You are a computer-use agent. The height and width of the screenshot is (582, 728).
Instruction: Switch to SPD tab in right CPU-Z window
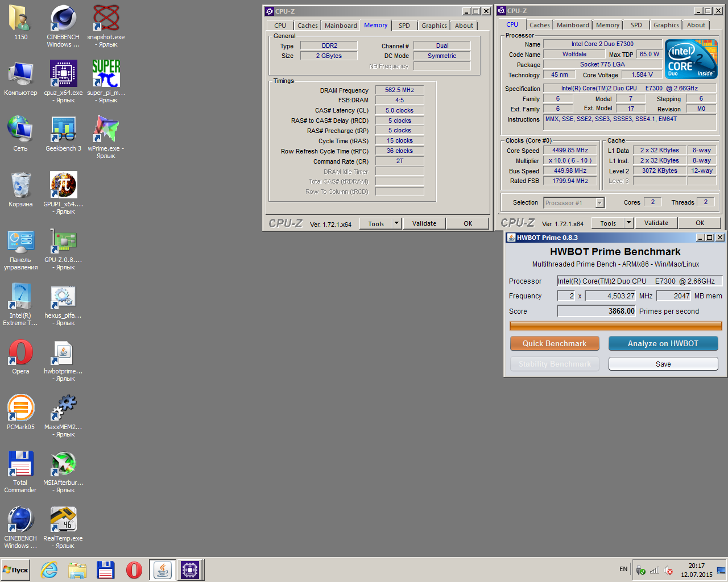pyautogui.click(x=636, y=25)
